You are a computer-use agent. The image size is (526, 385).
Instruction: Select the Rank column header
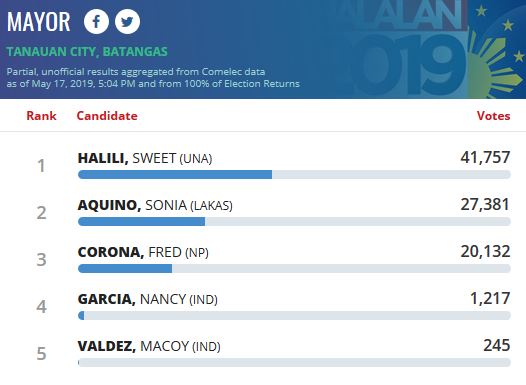coord(41,116)
